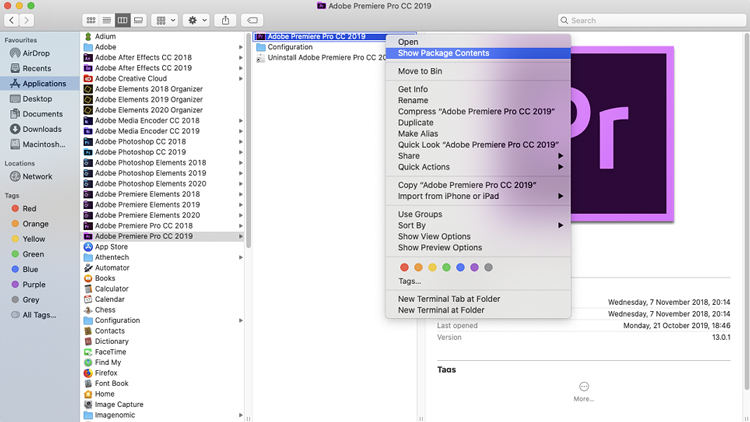Expand Adobe After Effects CC 2018 arrow
750x422 pixels.
click(x=241, y=57)
